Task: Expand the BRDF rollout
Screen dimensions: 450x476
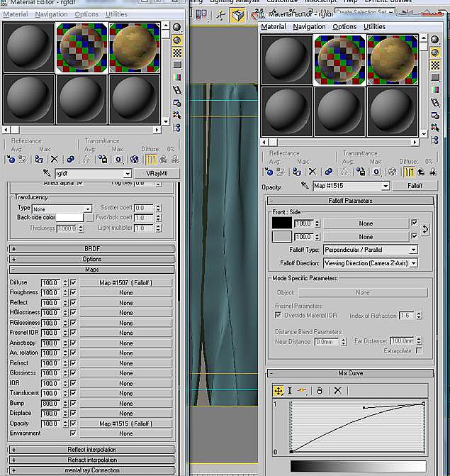Action: (92, 249)
